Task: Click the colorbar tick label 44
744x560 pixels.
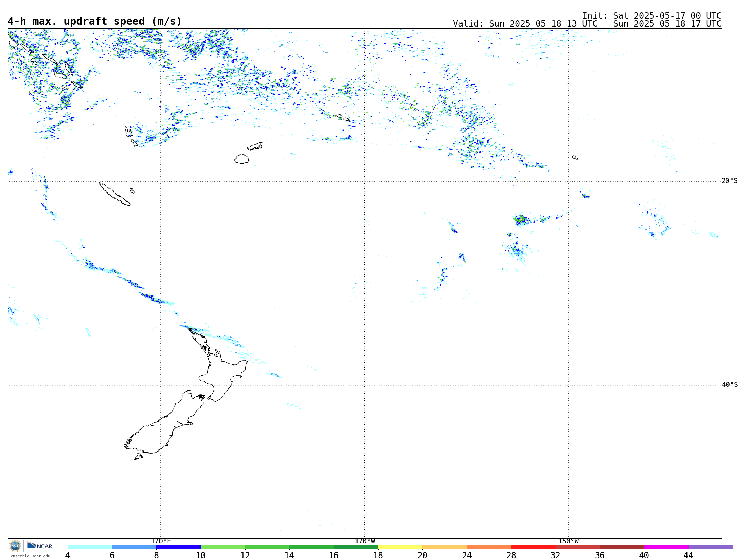Action: point(689,555)
